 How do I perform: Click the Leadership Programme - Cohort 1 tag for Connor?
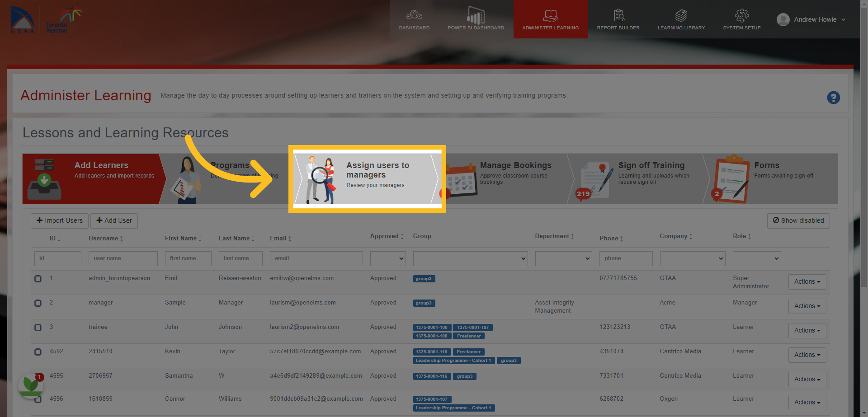454,408
